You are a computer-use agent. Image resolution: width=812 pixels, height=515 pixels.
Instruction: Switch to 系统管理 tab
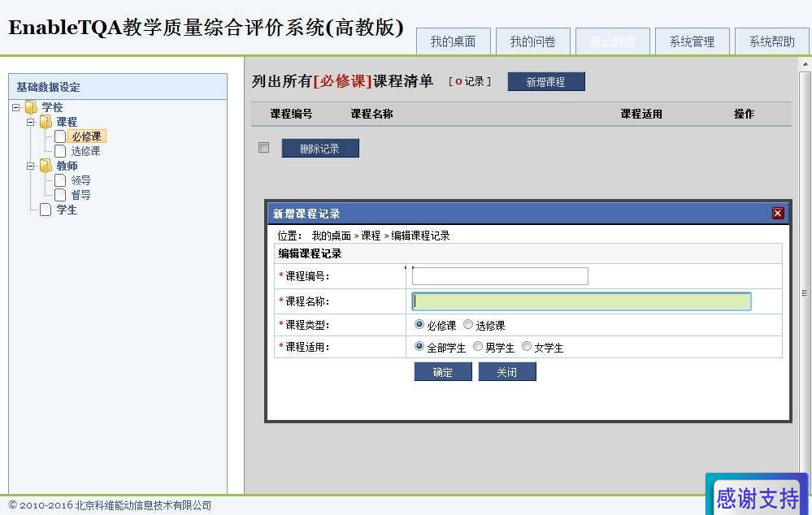(693, 41)
